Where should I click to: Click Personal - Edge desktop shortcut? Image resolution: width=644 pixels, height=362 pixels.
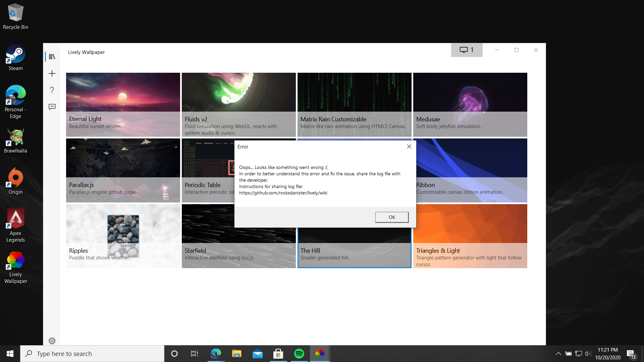[15, 102]
